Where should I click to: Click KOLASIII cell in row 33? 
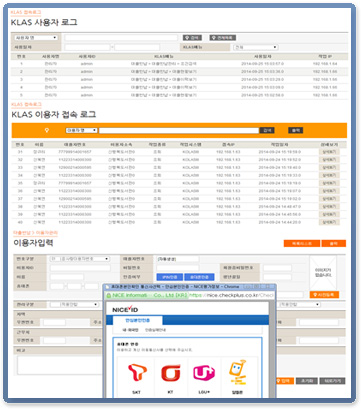190,168
